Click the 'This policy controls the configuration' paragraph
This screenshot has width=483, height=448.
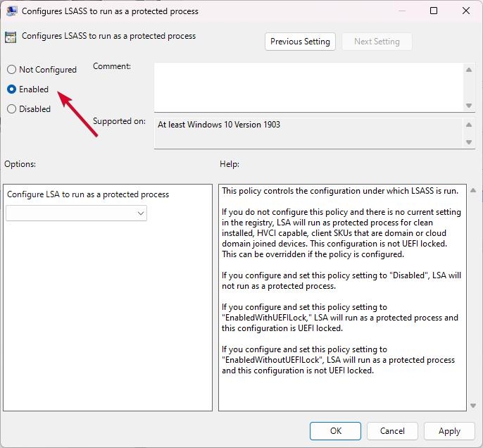[340, 191]
